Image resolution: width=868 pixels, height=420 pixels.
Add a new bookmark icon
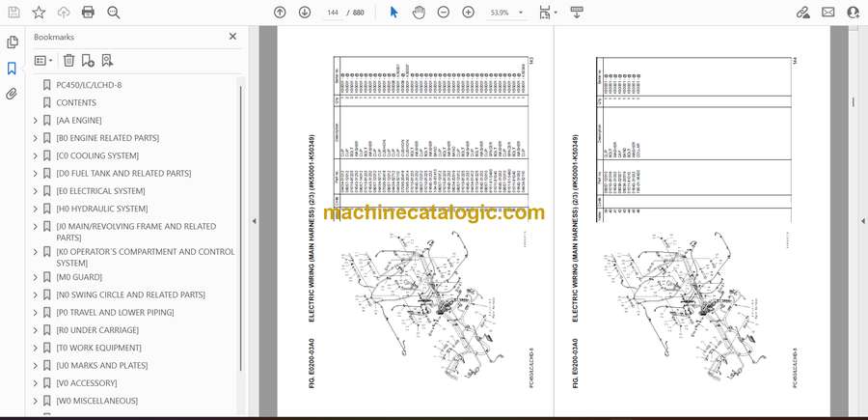[88, 61]
